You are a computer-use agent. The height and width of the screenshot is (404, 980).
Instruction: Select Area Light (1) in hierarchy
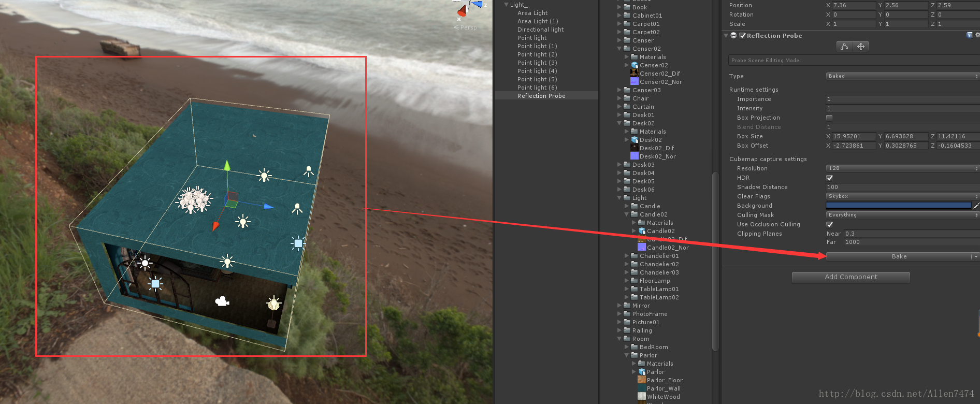(538, 21)
